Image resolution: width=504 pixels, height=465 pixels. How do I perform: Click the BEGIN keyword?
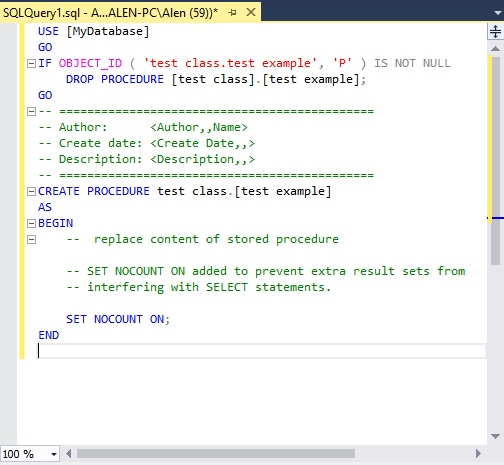(55, 223)
